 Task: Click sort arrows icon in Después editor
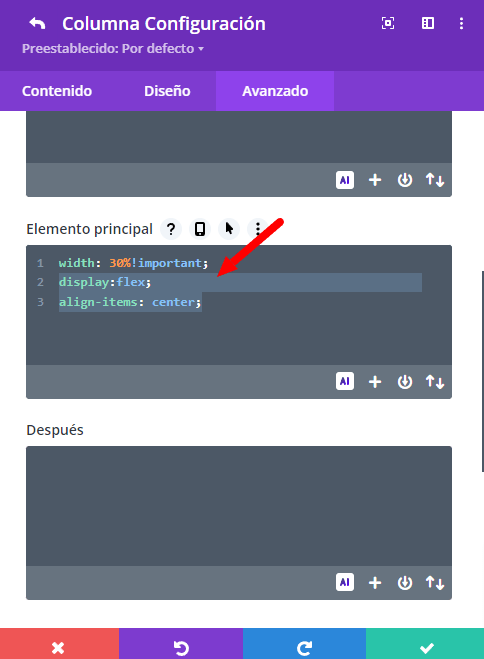click(435, 583)
